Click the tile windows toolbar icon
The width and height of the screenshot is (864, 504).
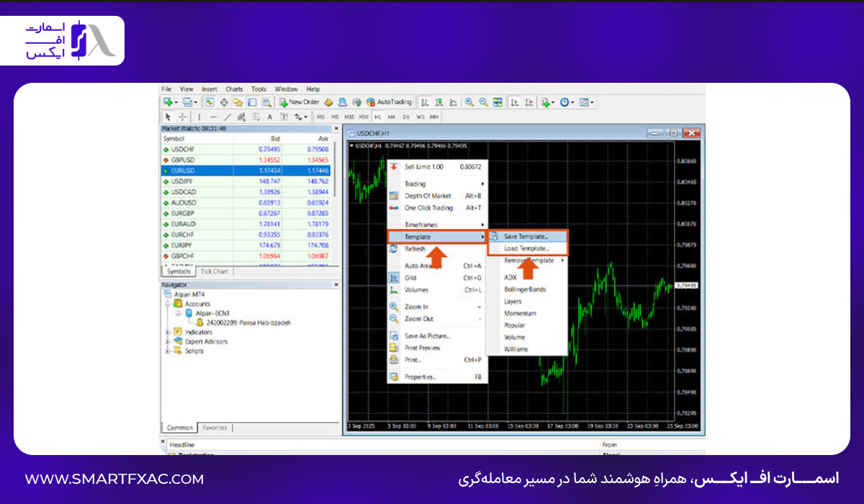[498, 102]
